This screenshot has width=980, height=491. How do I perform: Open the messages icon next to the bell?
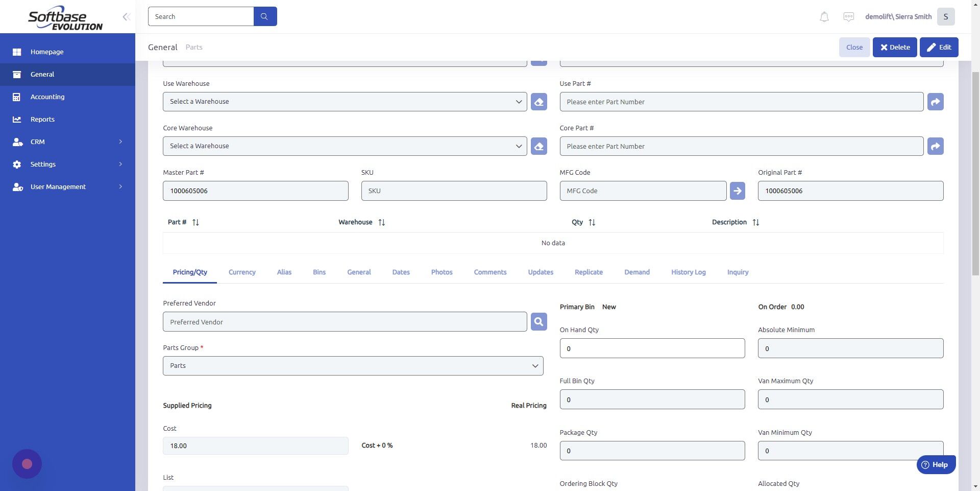click(848, 16)
